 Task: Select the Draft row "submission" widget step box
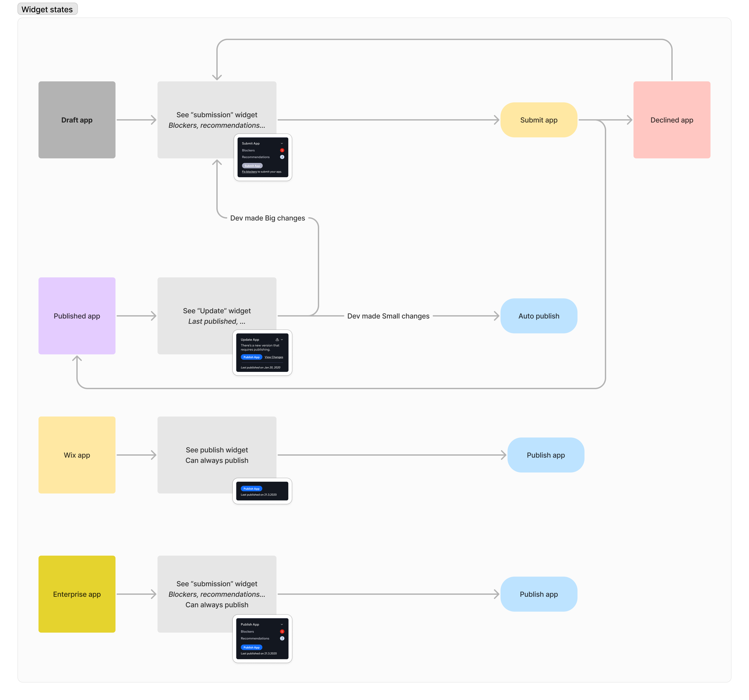pos(217,120)
